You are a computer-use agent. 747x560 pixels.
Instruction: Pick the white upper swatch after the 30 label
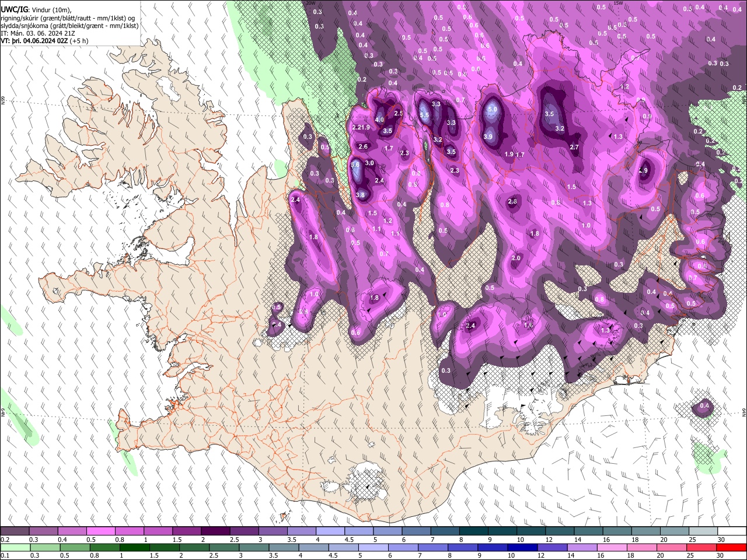tap(731, 531)
